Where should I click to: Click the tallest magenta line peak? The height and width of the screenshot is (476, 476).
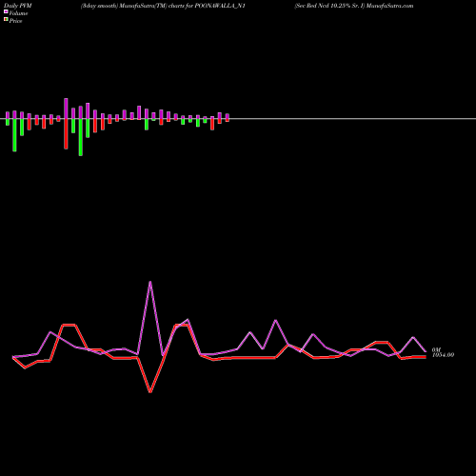coord(150,282)
